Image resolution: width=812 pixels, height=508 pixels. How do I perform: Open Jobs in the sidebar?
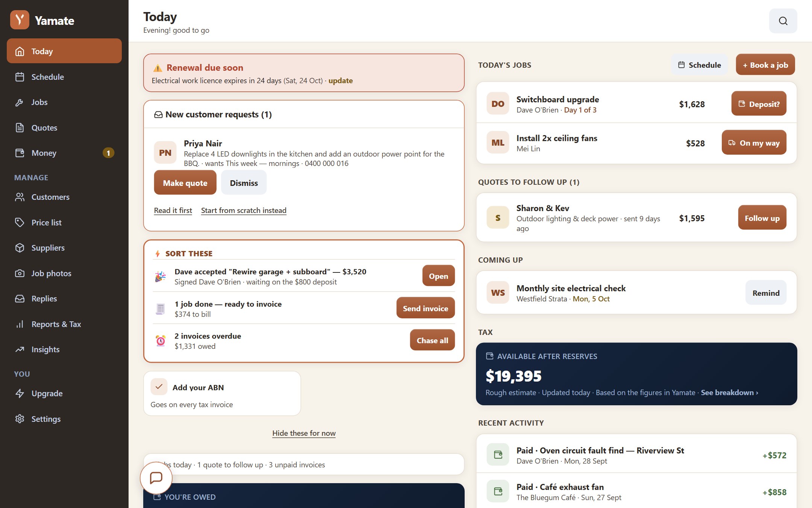pyautogui.click(x=64, y=102)
